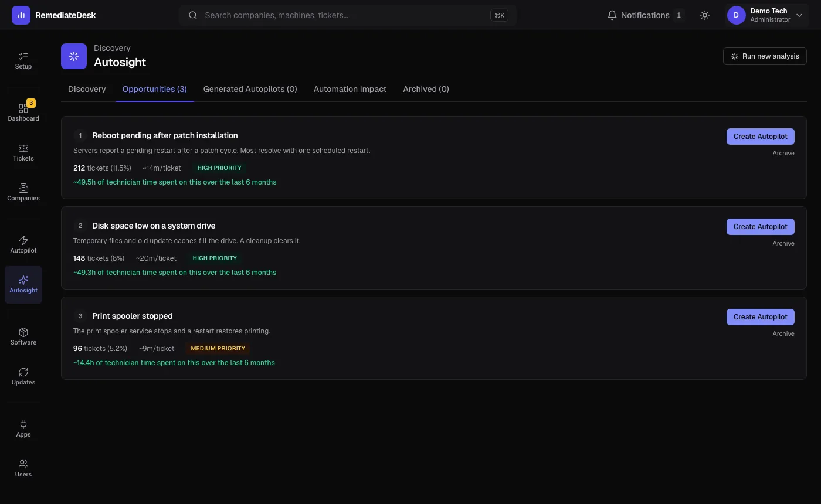The image size is (821, 504).
Task: Open Companies in the sidebar
Action: pyautogui.click(x=23, y=192)
